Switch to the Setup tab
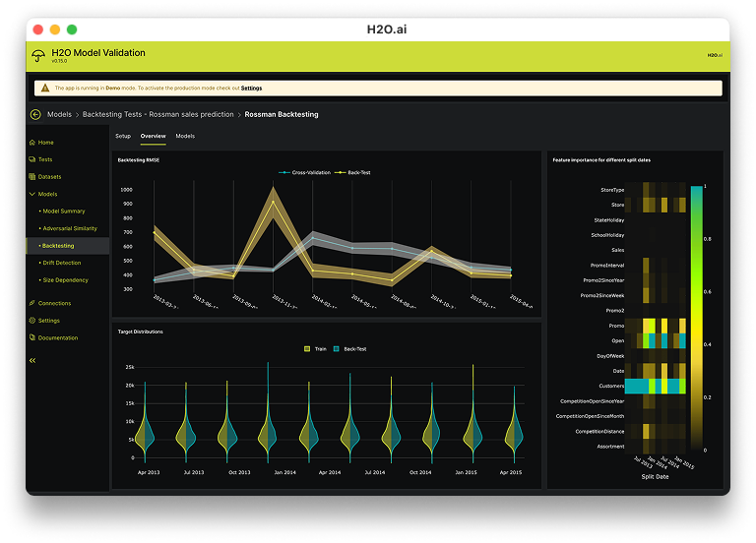756x543 pixels. (123, 136)
